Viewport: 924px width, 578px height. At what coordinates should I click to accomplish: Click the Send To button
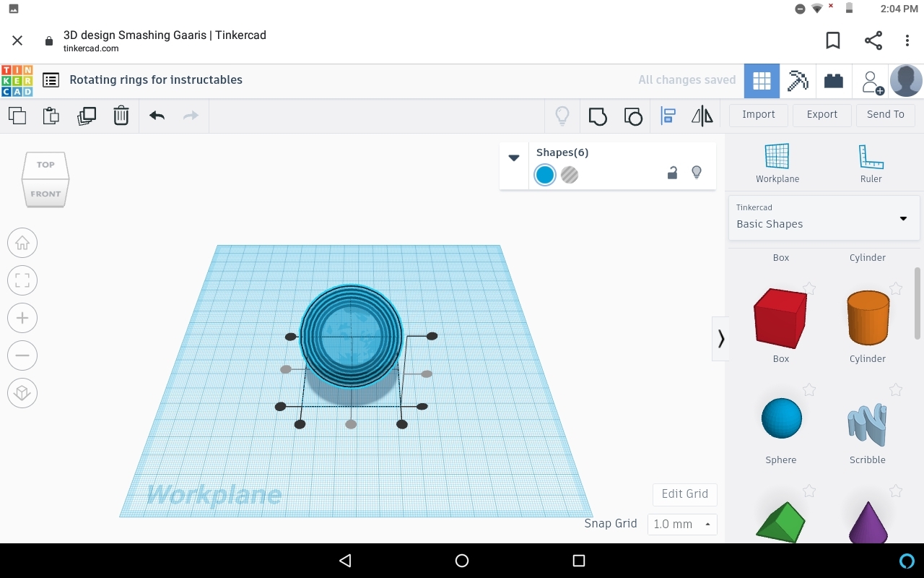[886, 115]
